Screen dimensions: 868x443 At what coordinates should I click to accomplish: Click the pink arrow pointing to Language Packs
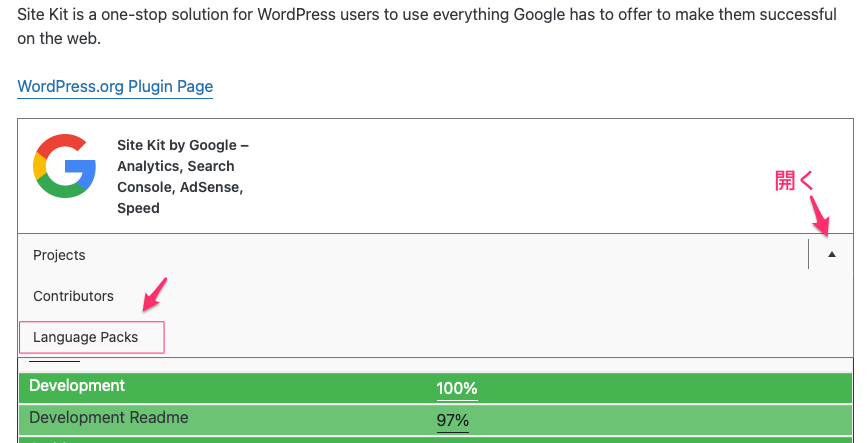tap(155, 295)
